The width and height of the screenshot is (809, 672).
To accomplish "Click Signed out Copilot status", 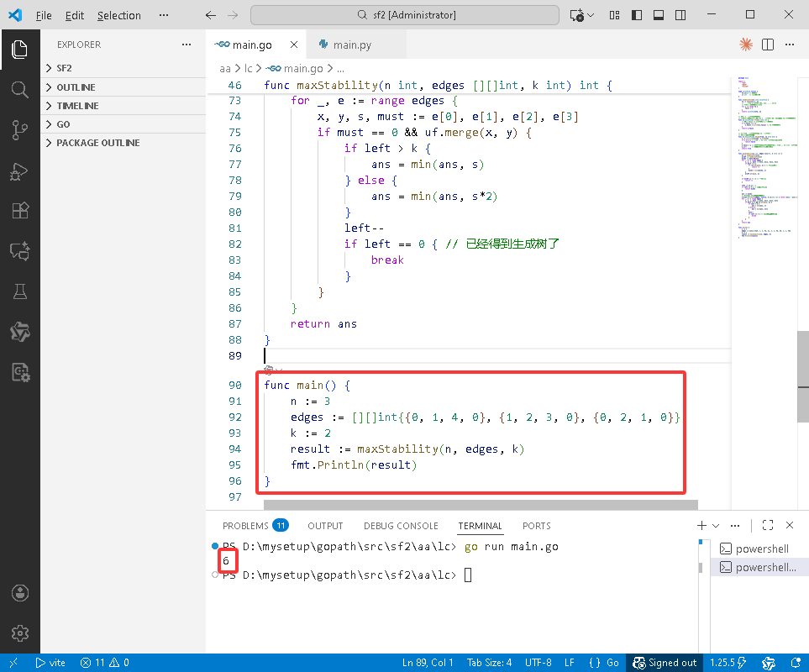I will pyautogui.click(x=665, y=663).
